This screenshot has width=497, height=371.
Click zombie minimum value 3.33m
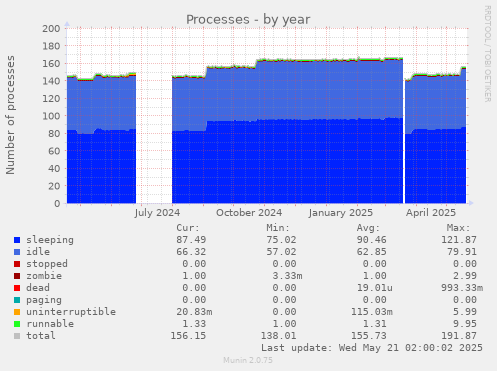[287, 276]
